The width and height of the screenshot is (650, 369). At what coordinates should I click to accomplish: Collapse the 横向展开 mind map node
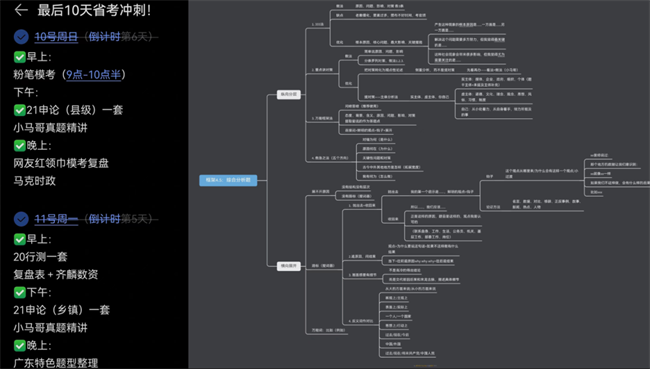pyautogui.click(x=289, y=266)
